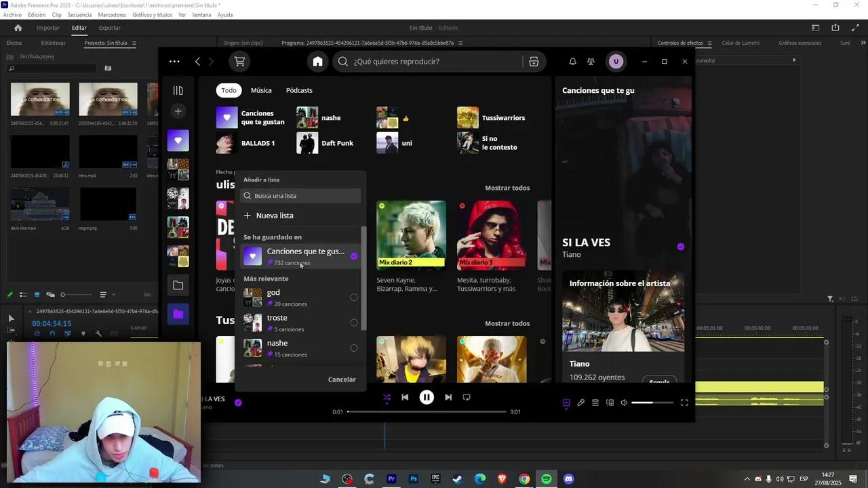Click the Cancelar button
Image resolution: width=868 pixels, height=488 pixels.
[x=342, y=380]
